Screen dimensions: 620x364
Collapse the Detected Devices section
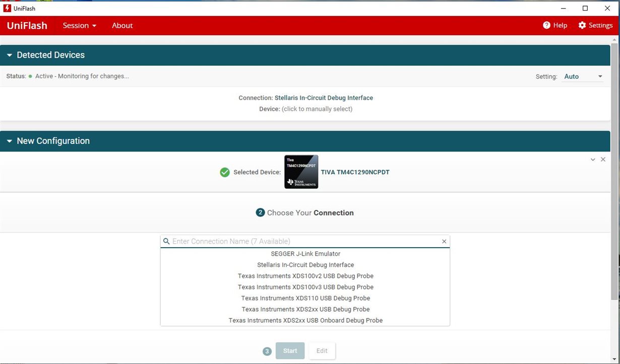pos(10,55)
